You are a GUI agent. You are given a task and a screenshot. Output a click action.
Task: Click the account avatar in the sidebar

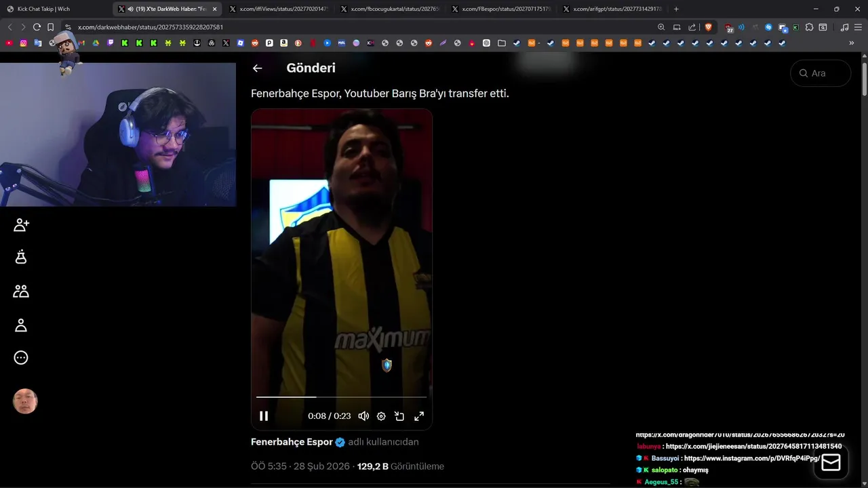25,401
